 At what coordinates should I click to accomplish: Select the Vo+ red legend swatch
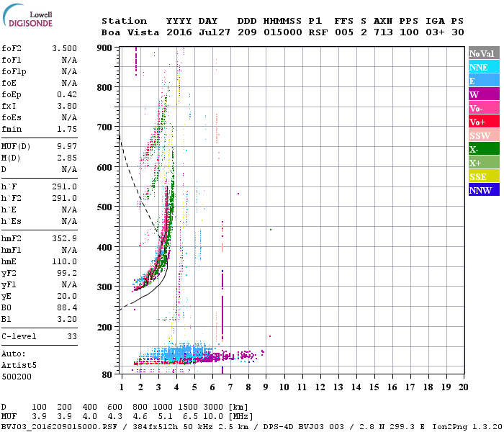pos(484,122)
